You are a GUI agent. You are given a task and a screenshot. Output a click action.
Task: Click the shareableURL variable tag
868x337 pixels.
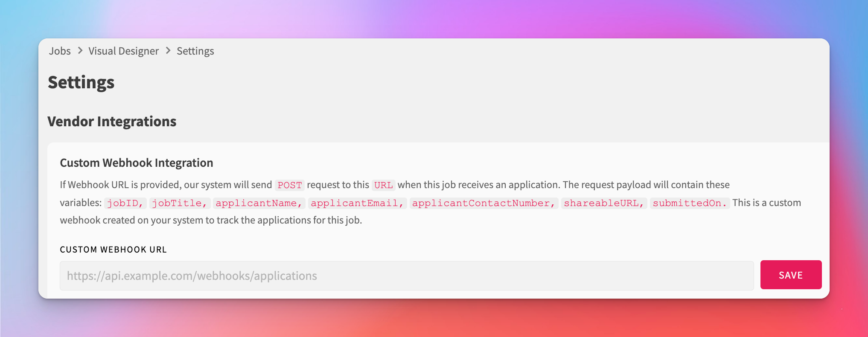pyautogui.click(x=604, y=203)
